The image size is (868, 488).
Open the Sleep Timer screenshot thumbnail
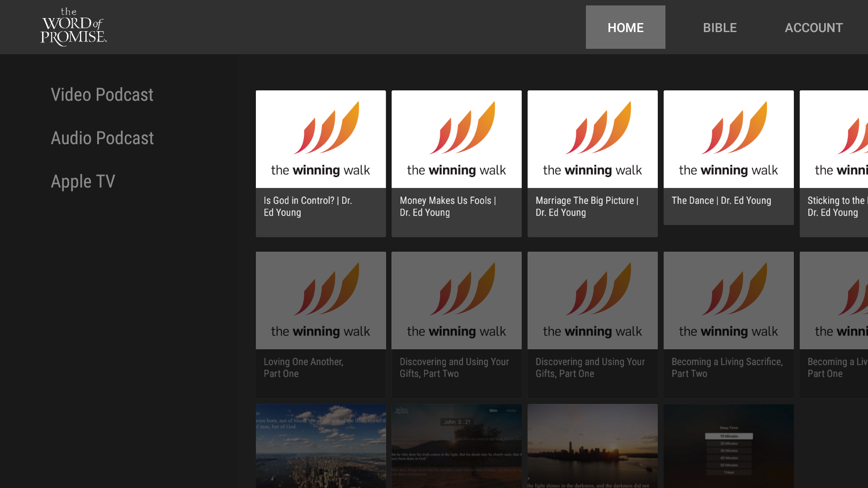click(729, 446)
